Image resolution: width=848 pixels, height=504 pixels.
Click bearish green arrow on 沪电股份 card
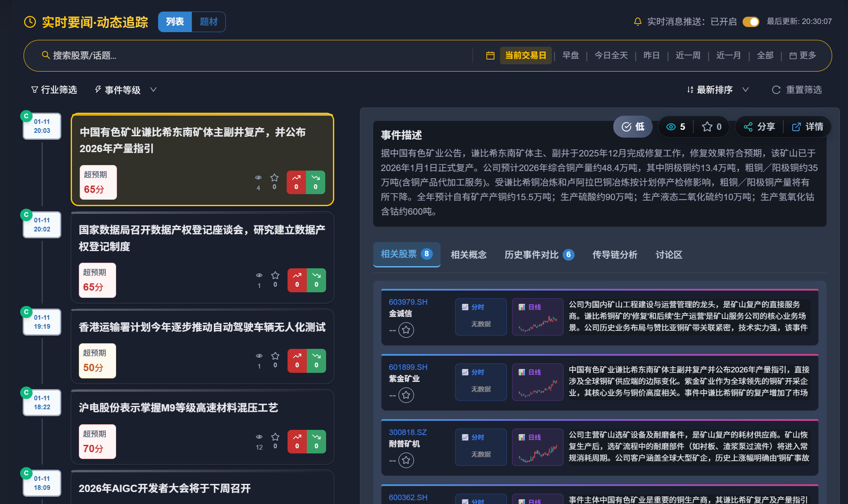(x=316, y=441)
